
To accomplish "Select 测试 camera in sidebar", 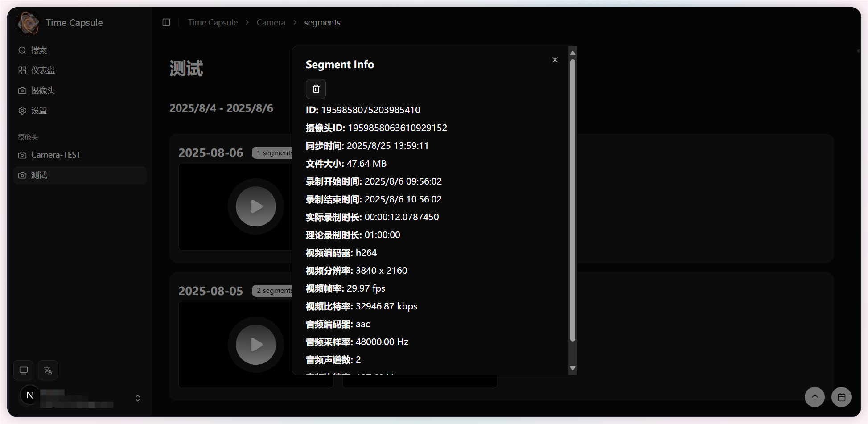I will (x=39, y=175).
